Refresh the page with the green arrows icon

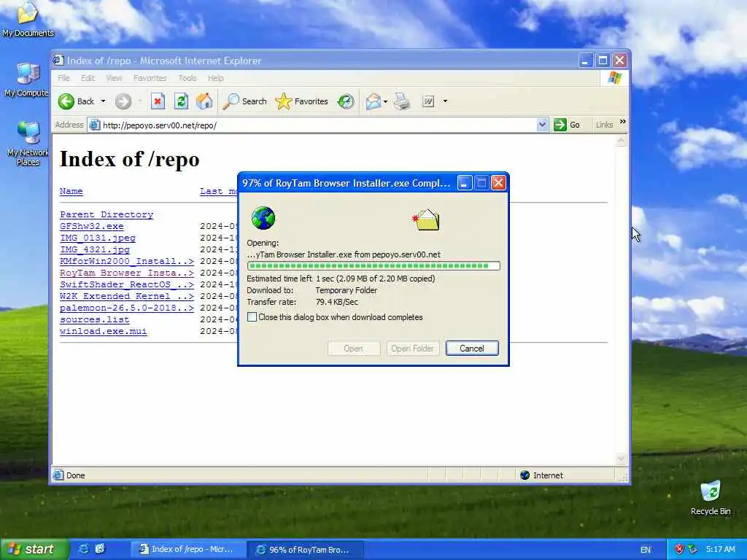point(181,101)
